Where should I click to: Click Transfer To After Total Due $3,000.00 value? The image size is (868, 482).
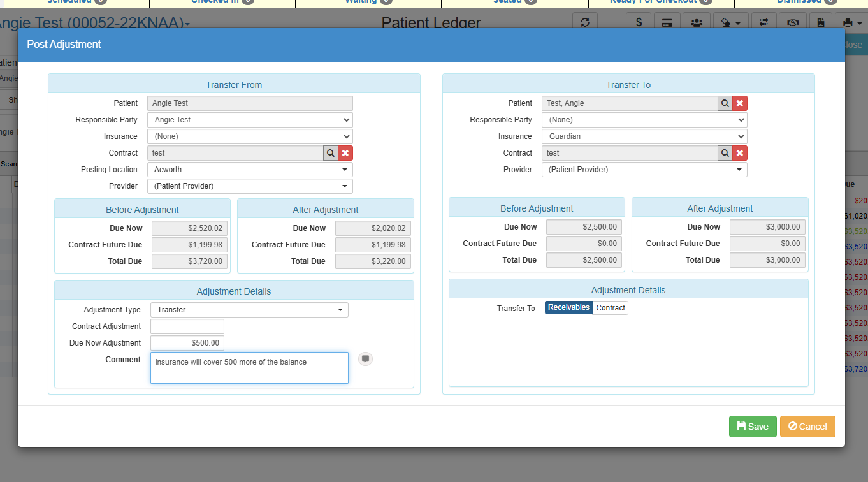click(x=767, y=260)
